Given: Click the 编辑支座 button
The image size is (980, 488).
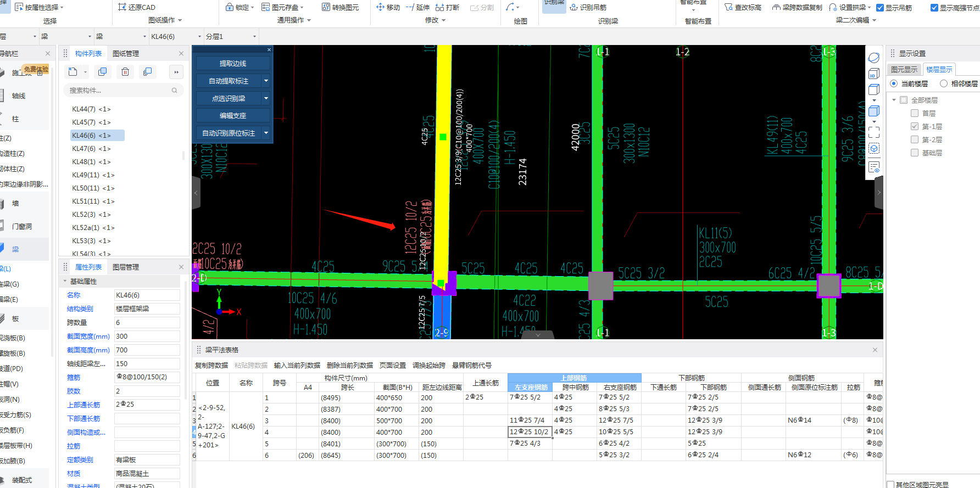Looking at the screenshot, I should (233, 115).
